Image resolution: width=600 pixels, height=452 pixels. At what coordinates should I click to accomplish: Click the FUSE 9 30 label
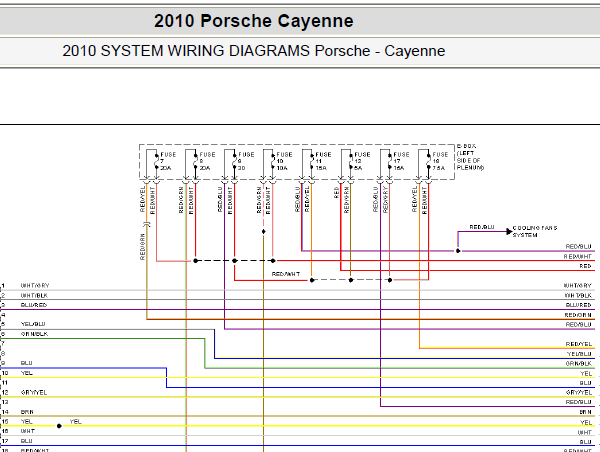point(246,161)
